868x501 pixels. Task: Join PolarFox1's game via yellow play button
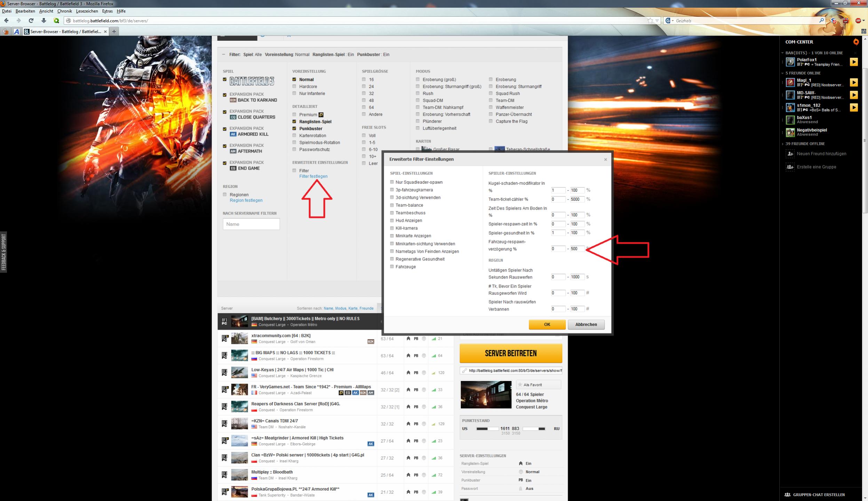tap(854, 62)
